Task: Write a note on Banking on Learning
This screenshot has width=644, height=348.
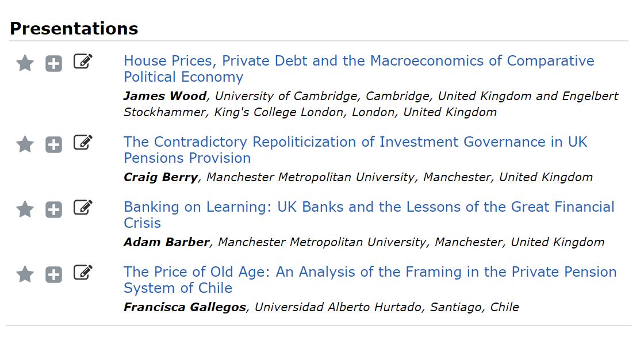Action: pyautogui.click(x=83, y=208)
